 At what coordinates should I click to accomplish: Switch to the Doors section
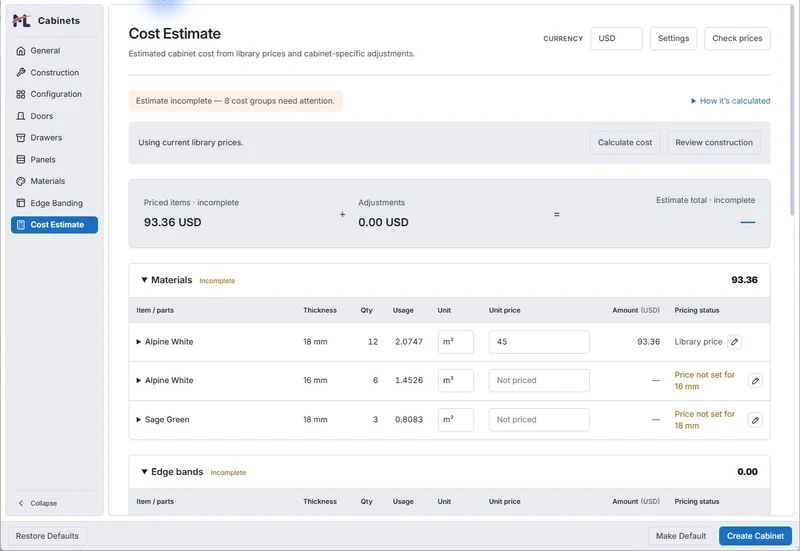54,116
